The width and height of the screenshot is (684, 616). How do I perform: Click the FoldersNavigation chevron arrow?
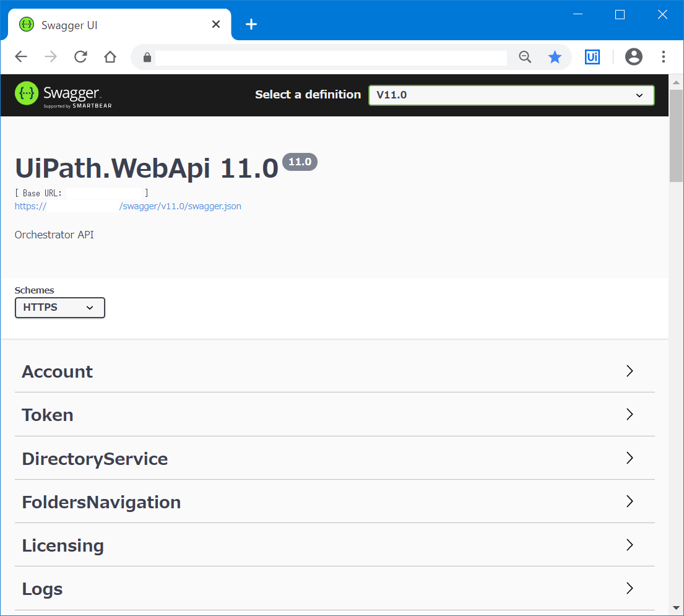point(630,501)
